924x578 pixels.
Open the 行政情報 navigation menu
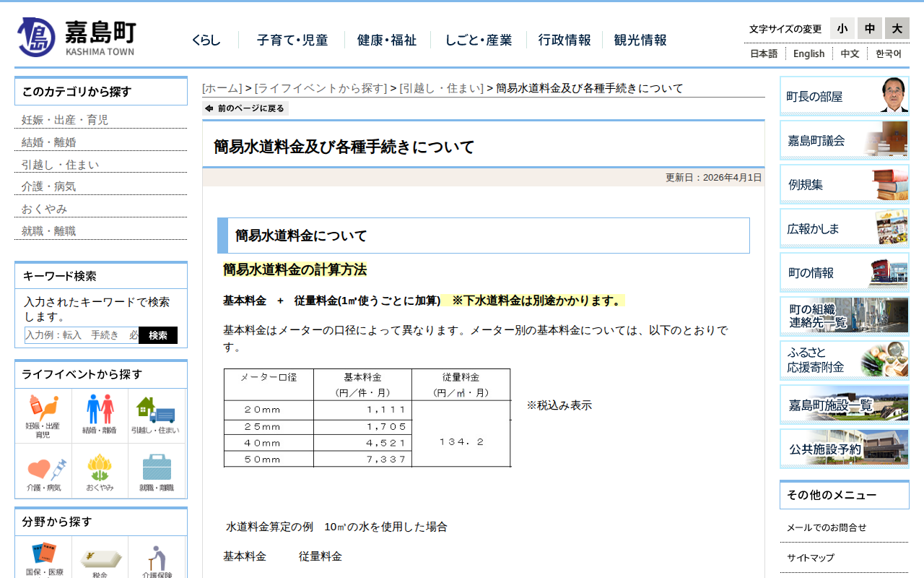(565, 40)
